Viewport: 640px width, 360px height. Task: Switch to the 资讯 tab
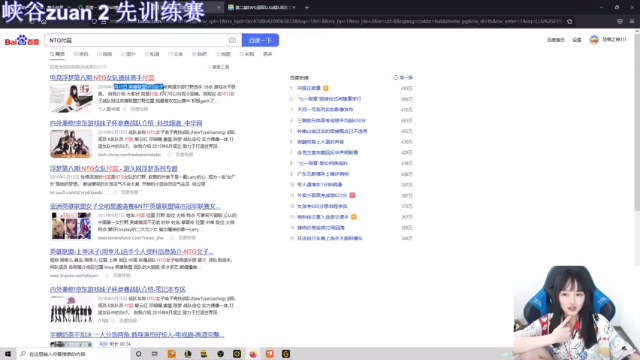tap(81, 54)
